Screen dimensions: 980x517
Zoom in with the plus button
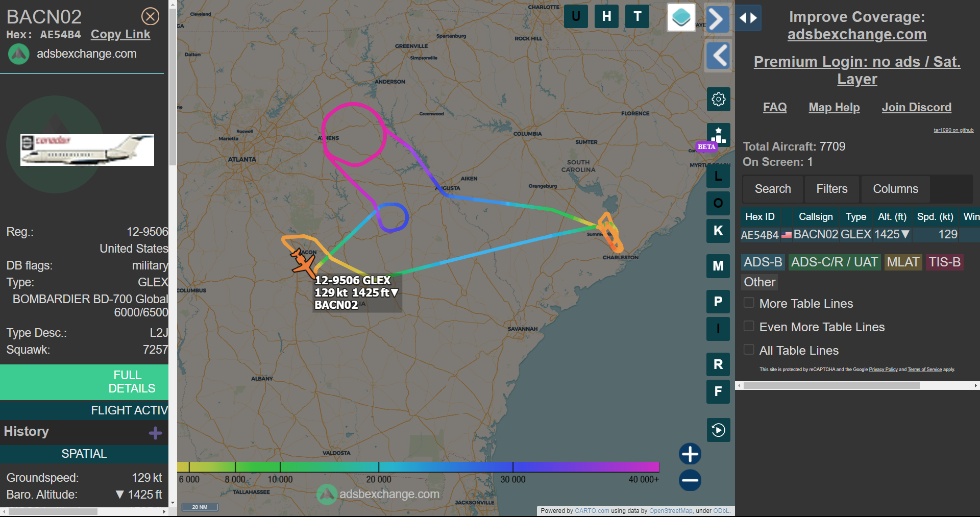690,454
